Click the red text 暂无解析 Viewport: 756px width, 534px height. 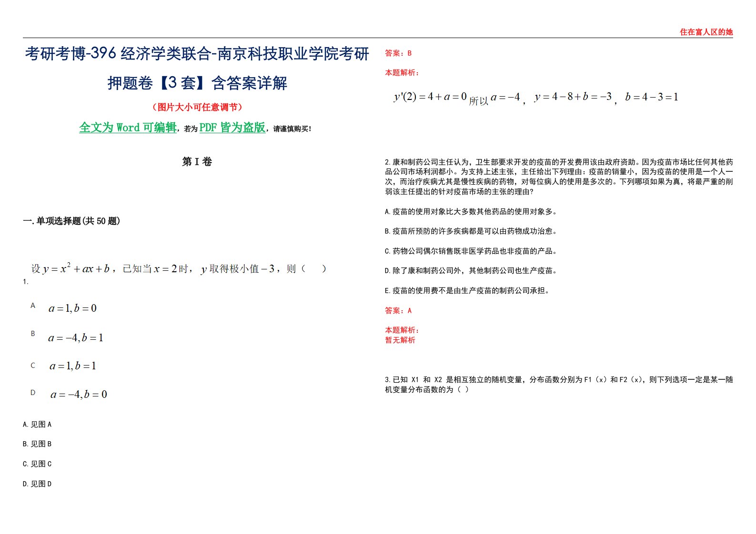click(x=400, y=340)
